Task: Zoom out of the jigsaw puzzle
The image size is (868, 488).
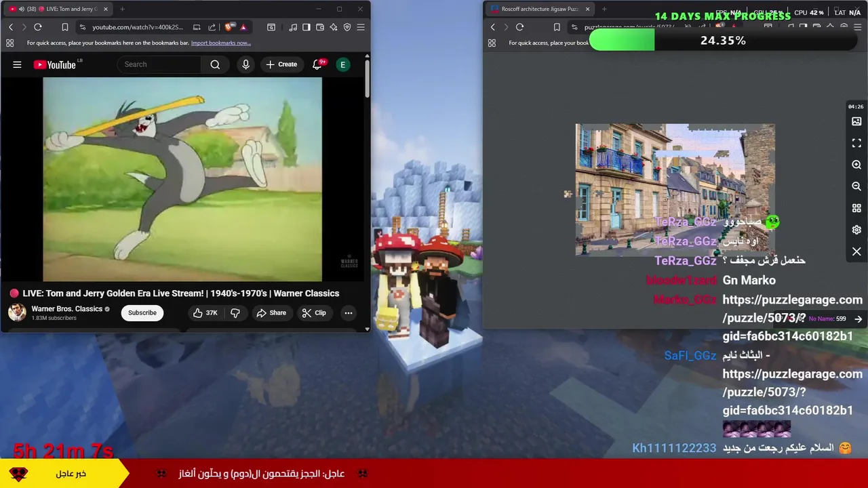Action: pos(856,186)
